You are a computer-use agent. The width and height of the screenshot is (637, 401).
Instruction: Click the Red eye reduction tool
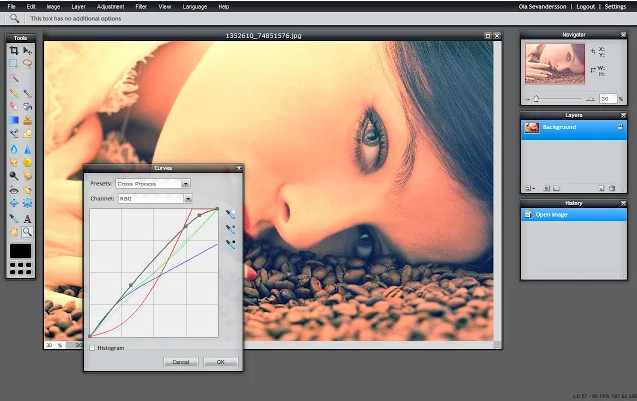(x=14, y=189)
